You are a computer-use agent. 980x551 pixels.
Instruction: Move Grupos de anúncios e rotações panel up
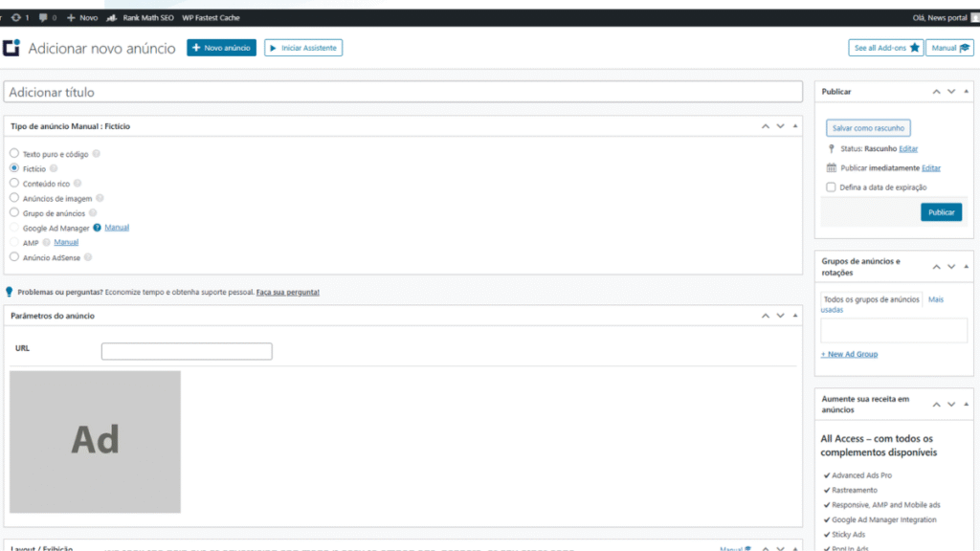pos(936,267)
